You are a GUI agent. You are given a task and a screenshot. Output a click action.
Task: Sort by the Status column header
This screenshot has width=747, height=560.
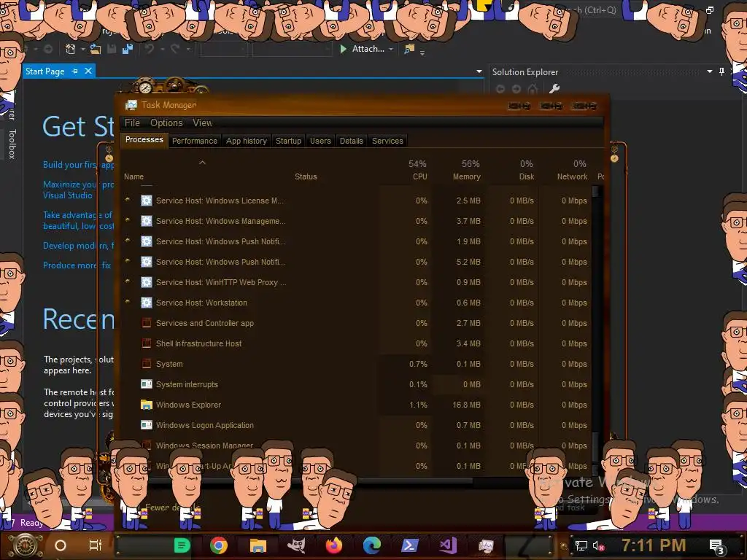[x=335, y=170]
